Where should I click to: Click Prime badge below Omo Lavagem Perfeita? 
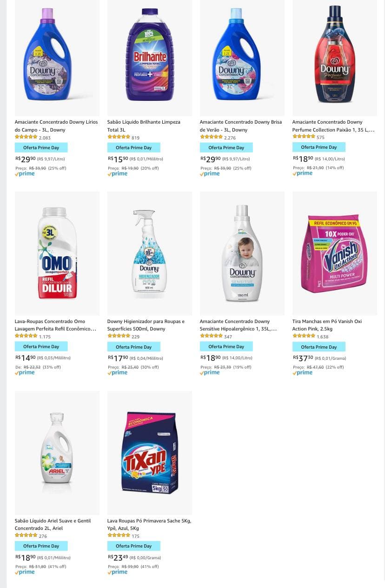pyautogui.click(x=25, y=373)
